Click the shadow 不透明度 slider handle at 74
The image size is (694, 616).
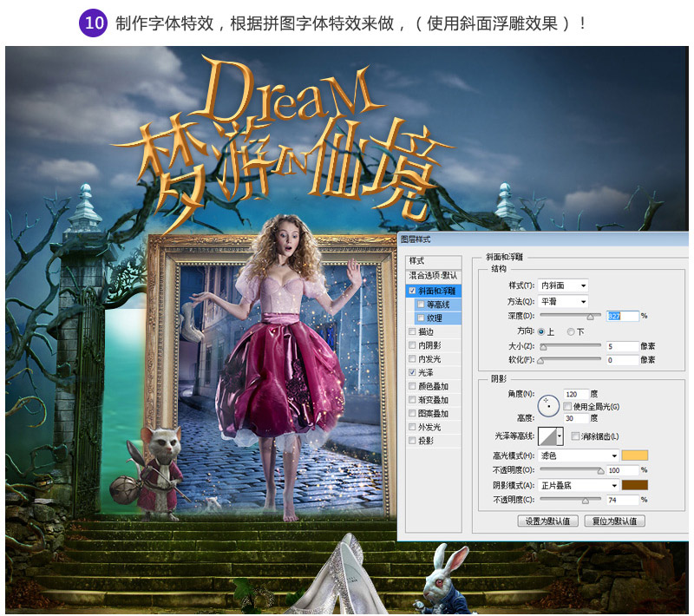click(585, 501)
